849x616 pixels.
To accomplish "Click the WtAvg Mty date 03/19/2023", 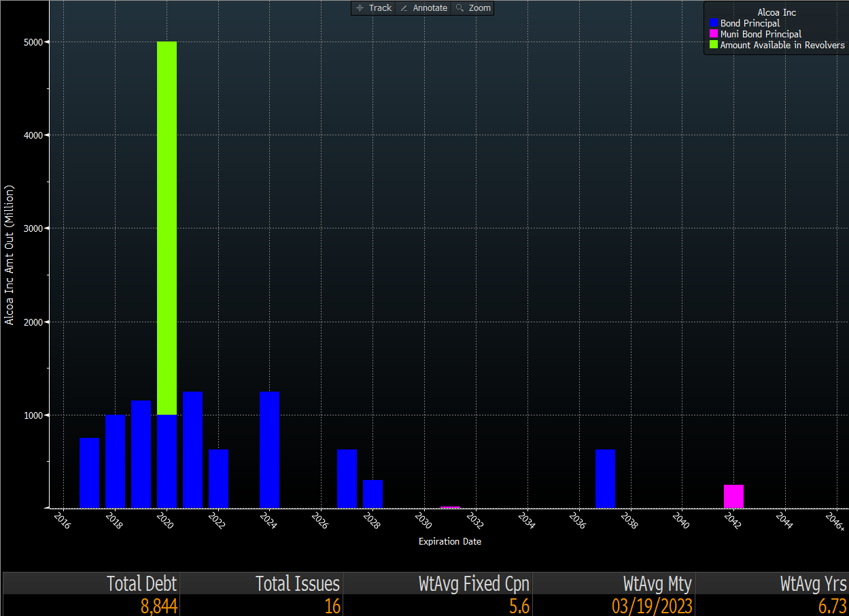I will tap(652, 606).
